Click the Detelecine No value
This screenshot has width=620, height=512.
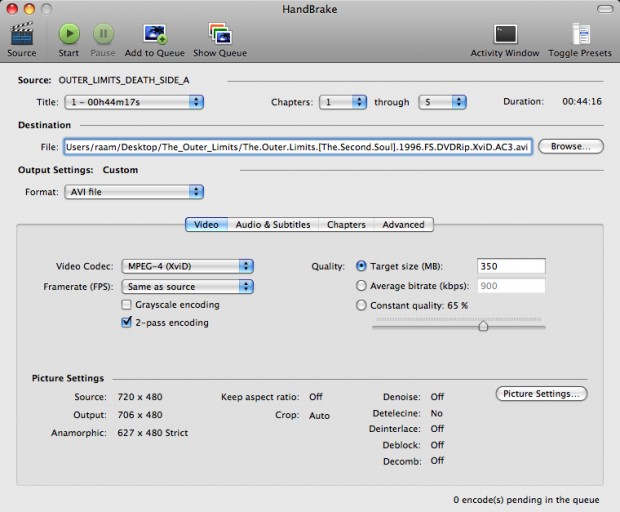pyautogui.click(x=437, y=413)
